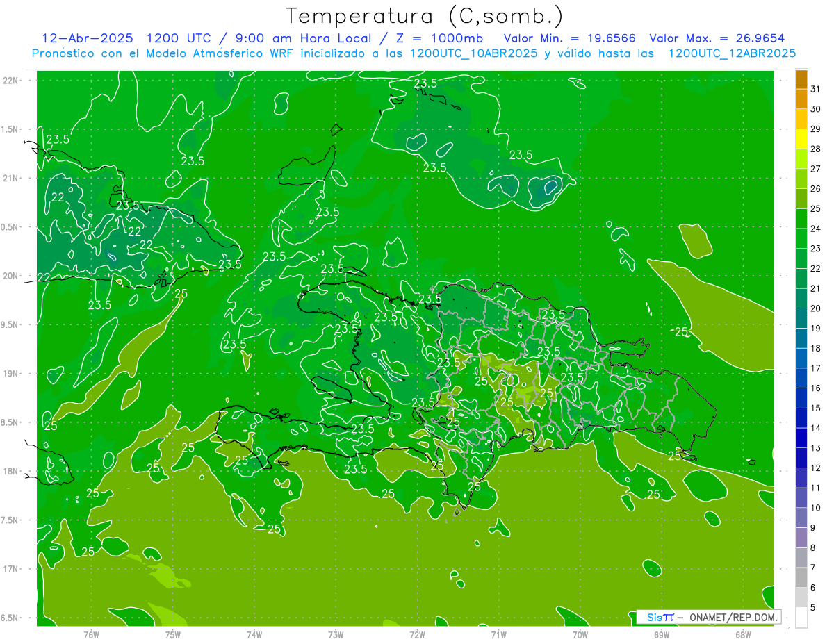Click the "20N" latitude axis label
834x644 pixels.
point(10,276)
